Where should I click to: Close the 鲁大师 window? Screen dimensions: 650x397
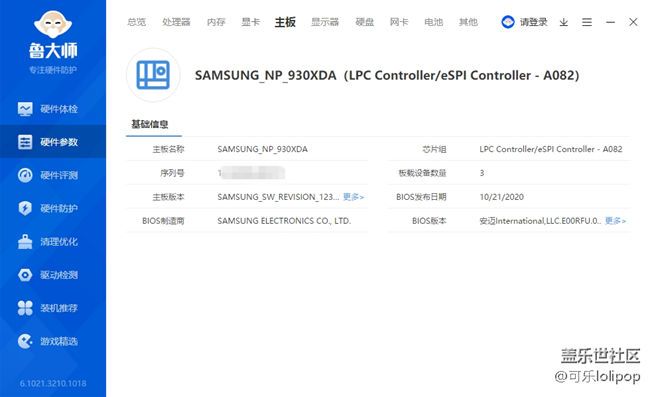[x=633, y=22]
